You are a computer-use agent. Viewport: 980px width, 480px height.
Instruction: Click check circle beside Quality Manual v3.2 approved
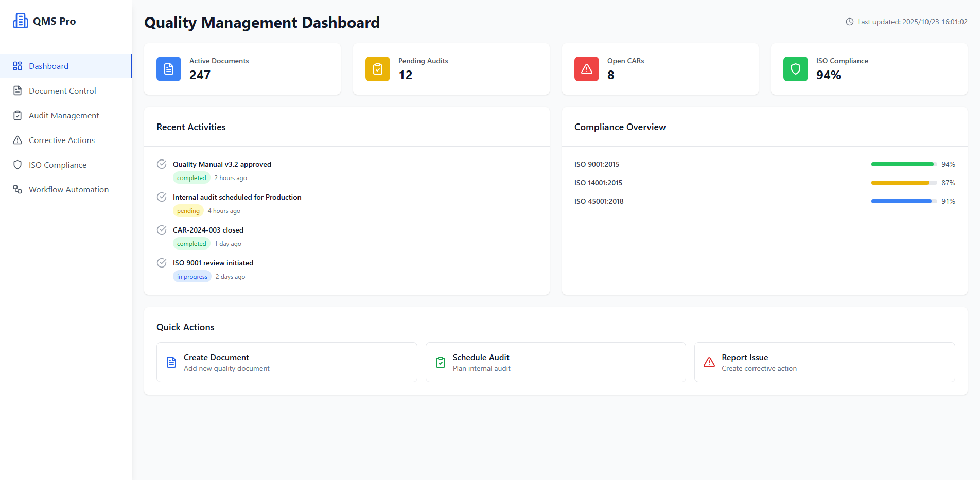pos(162,164)
